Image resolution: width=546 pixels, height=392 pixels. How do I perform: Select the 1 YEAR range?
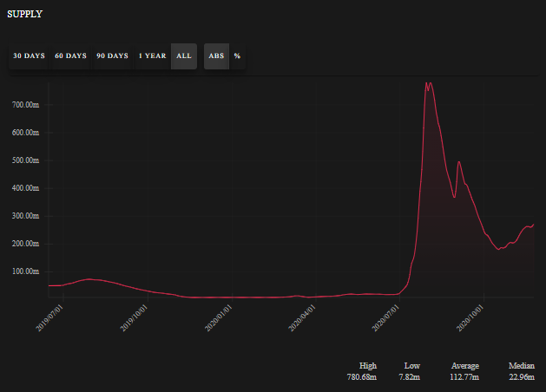pos(152,56)
